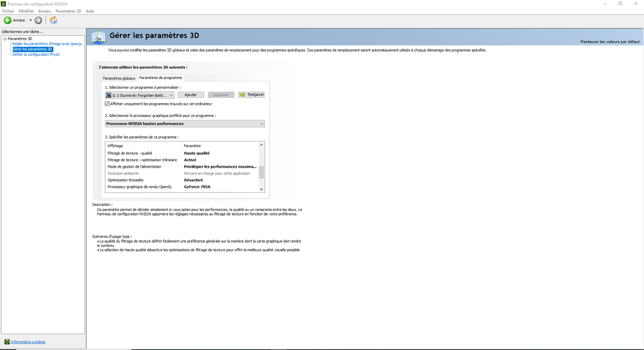Open the Paramètres 3D menu
The height and width of the screenshot is (350, 644).
pyautogui.click(x=68, y=11)
